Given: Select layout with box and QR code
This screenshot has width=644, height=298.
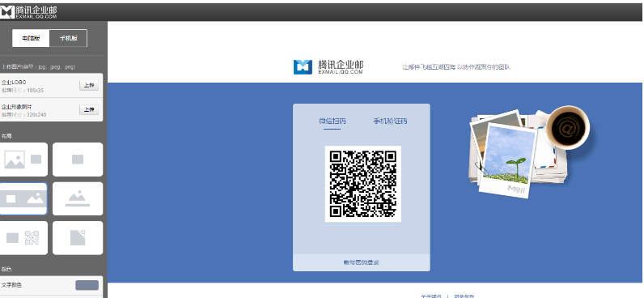Looking at the screenshot, I should [23, 238].
